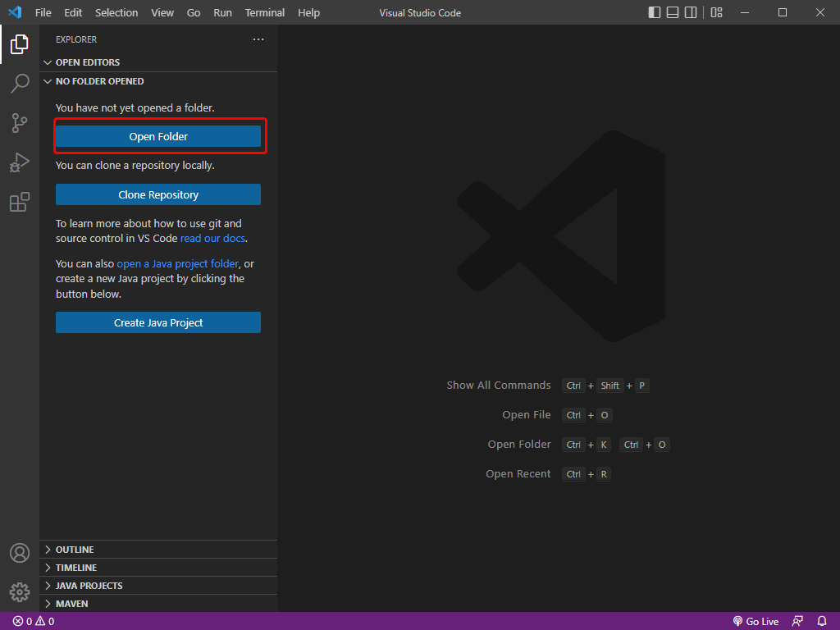This screenshot has width=840, height=630.
Task: Toggle the bottom panel layout icon
Action: (x=673, y=12)
